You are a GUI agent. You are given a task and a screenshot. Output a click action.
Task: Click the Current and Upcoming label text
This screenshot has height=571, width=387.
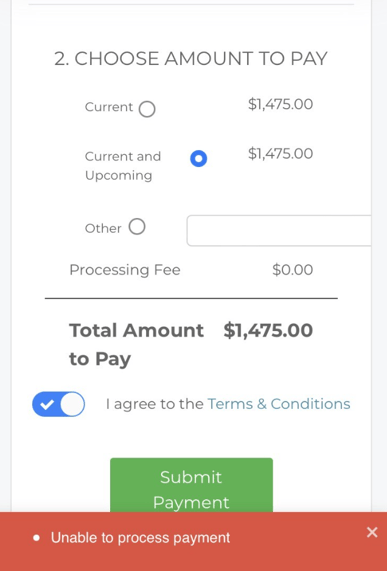point(123,166)
